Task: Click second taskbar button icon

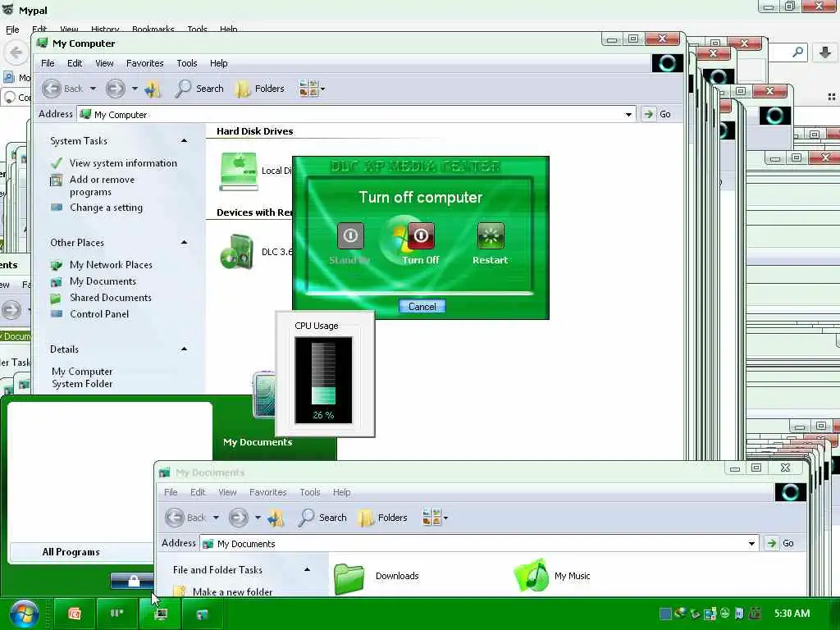Action: (116, 614)
